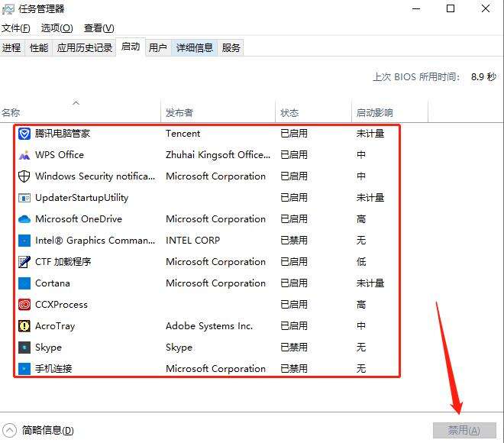Click 已启用 status in WPS Office row
This screenshot has width=504, height=443.
[x=294, y=155]
